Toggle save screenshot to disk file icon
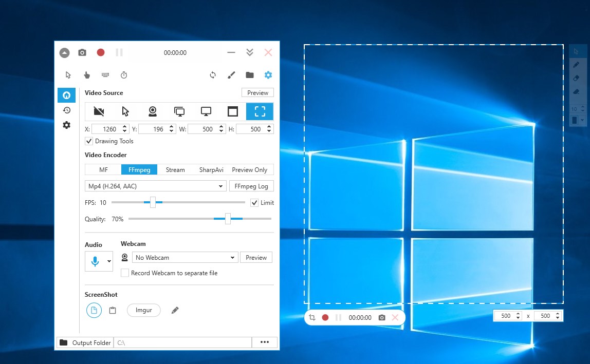 [94, 310]
